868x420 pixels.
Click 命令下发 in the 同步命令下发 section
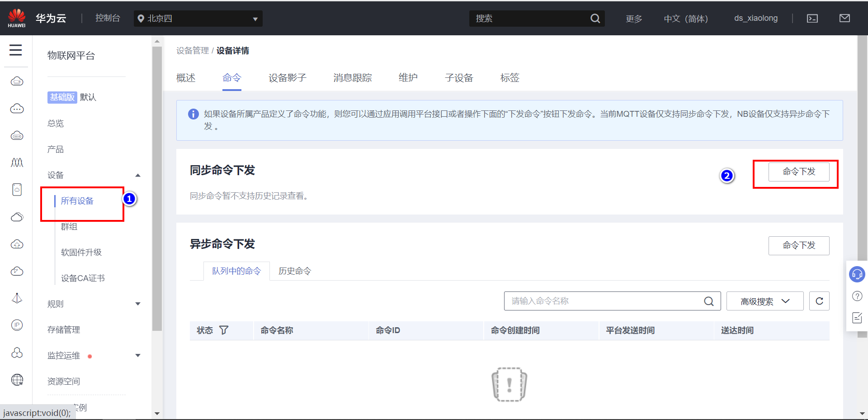tap(799, 172)
